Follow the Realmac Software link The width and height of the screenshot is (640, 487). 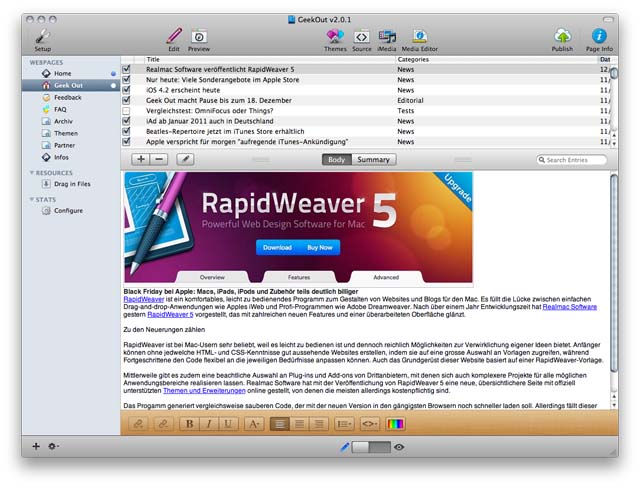(x=569, y=307)
